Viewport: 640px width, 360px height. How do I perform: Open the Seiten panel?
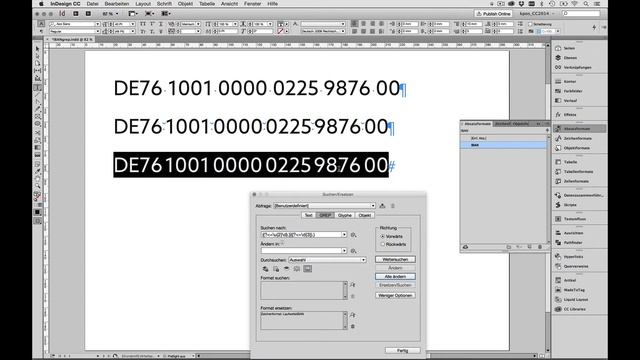click(569, 48)
